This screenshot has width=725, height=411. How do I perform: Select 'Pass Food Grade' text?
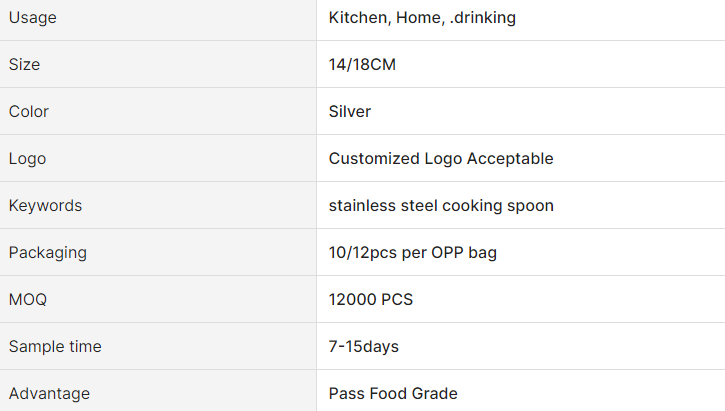pos(393,394)
